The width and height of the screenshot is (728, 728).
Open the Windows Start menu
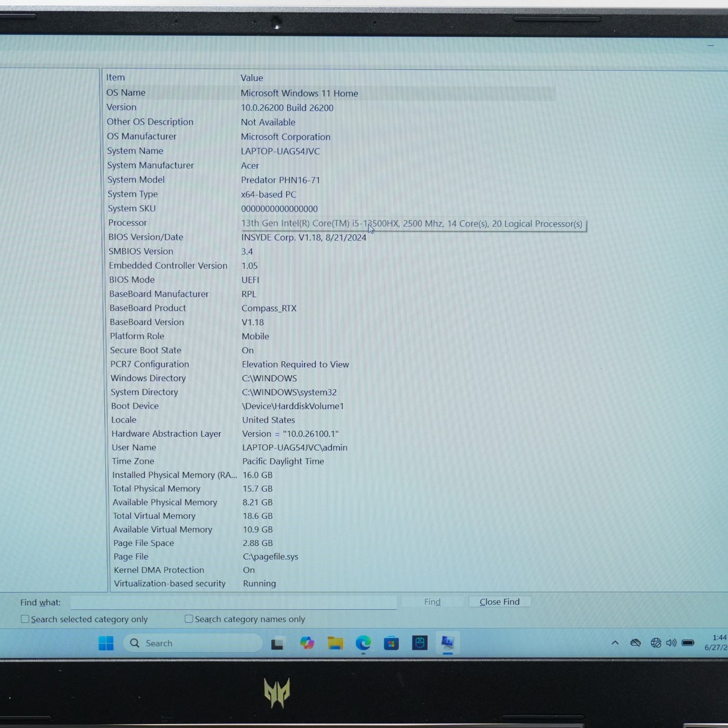(x=106, y=643)
